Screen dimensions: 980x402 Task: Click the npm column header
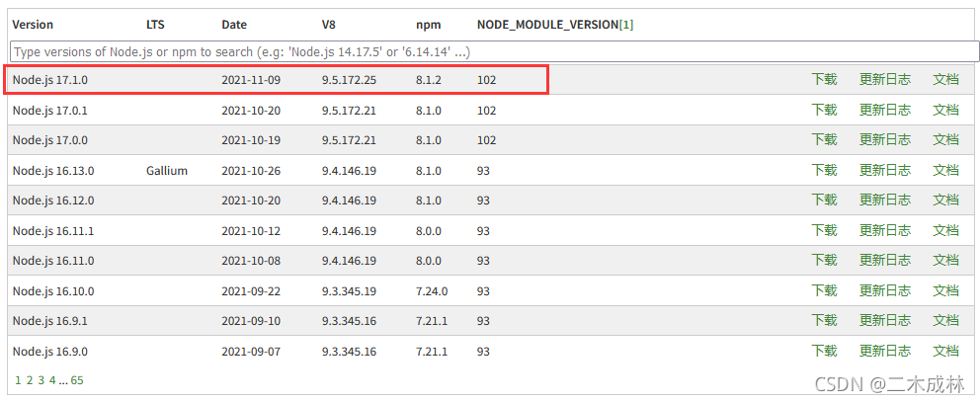coord(429,25)
